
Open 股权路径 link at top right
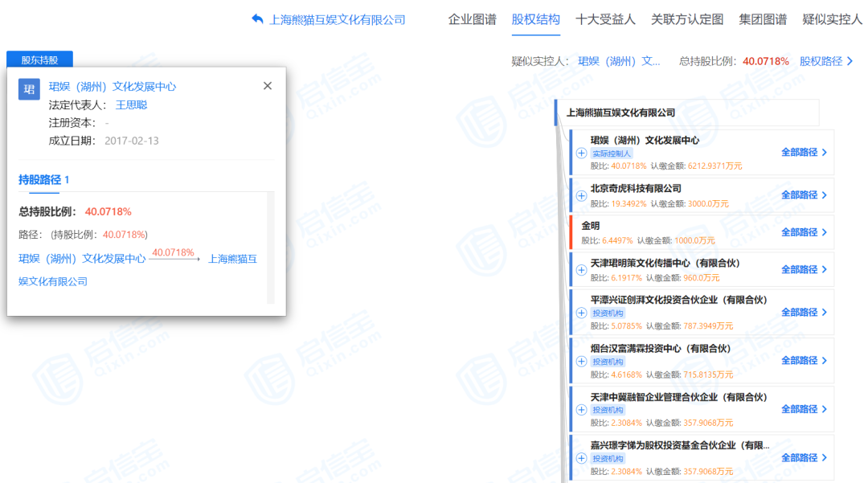point(826,61)
